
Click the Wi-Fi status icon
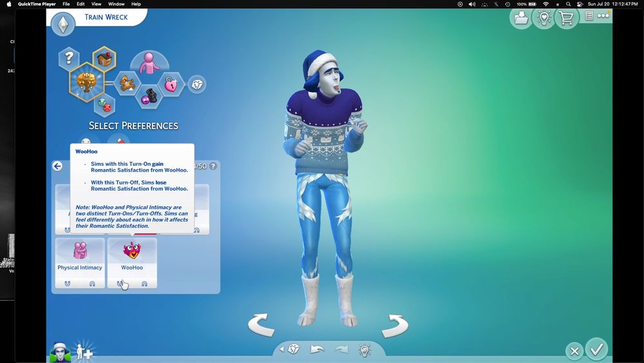546,4
